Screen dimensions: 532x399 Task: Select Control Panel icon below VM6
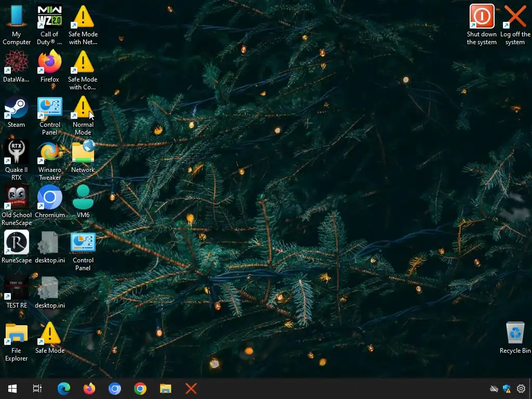(83, 251)
